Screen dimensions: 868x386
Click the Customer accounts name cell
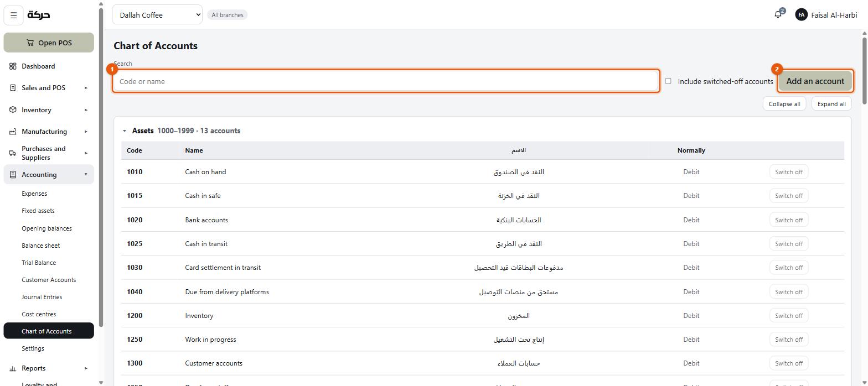point(214,363)
